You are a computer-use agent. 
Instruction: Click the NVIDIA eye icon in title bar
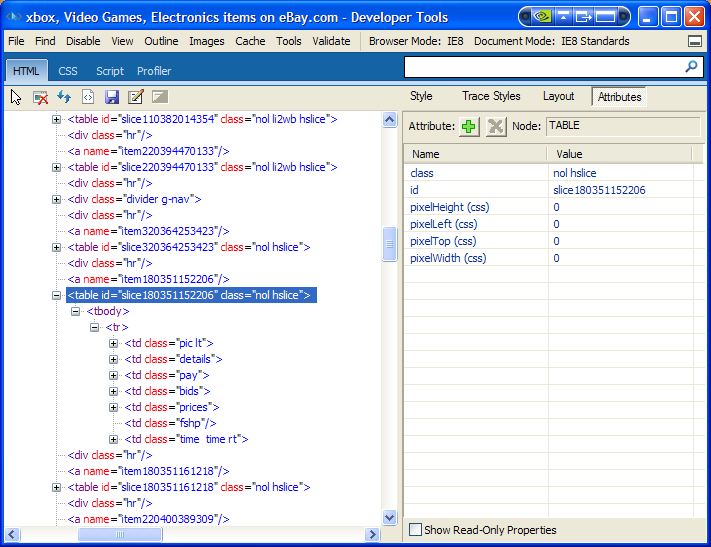coord(542,17)
